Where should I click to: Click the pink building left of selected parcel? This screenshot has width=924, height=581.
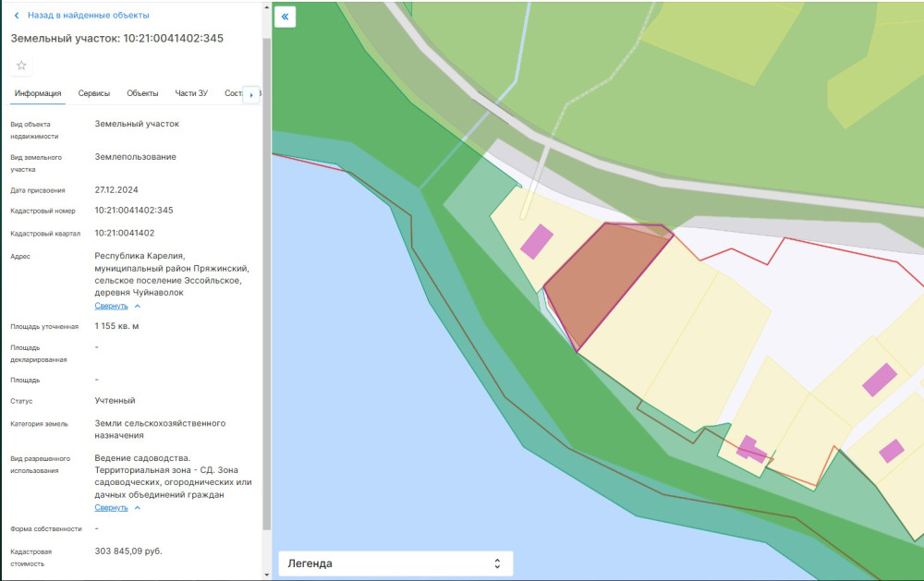(x=537, y=241)
